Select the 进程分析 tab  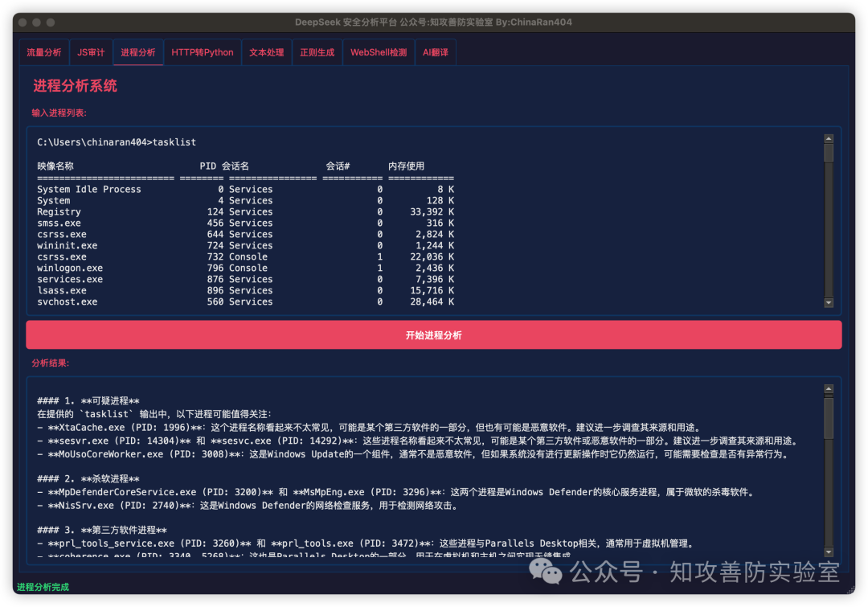click(x=138, y=52)
